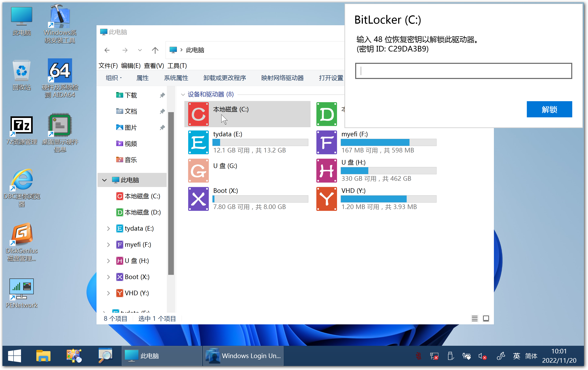Expand myefi (F:) in navigation tree
Screen dimensions: 588x370
108,245
